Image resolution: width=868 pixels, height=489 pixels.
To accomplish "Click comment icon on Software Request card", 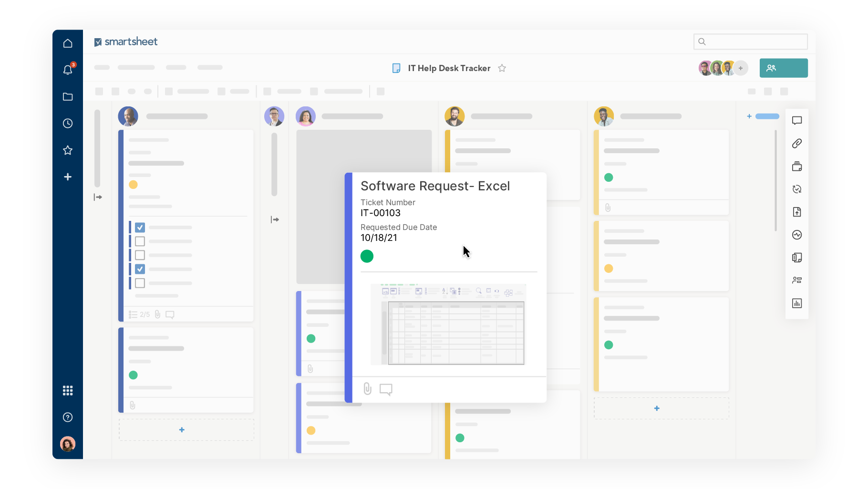I will tap(386, 390).
